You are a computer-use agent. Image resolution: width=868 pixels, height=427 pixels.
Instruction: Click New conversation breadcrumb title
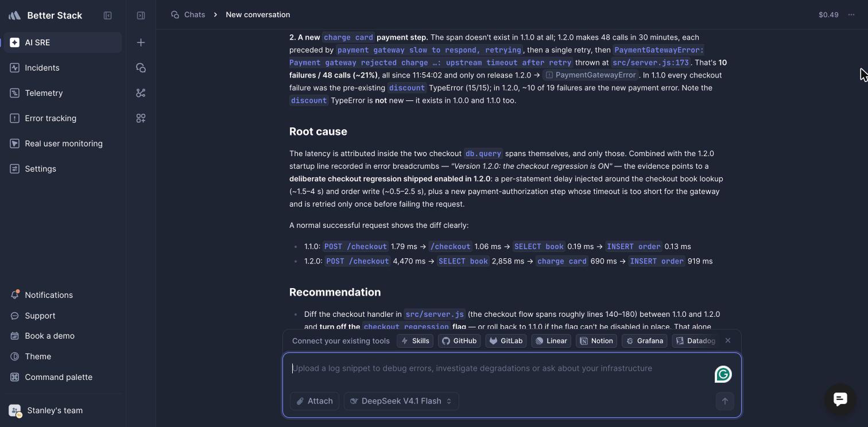(258, 14)
